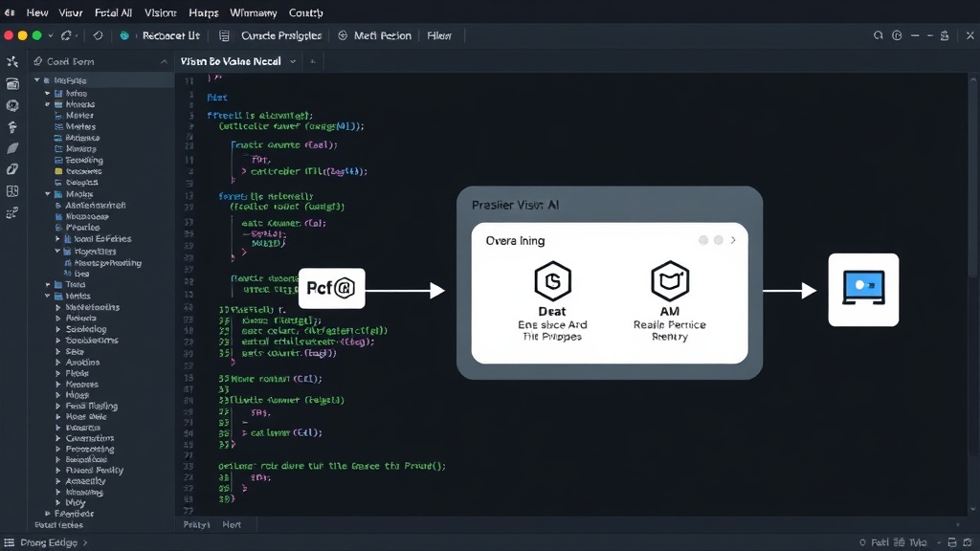Open the laptop monitor output icon

click(863, 289)
